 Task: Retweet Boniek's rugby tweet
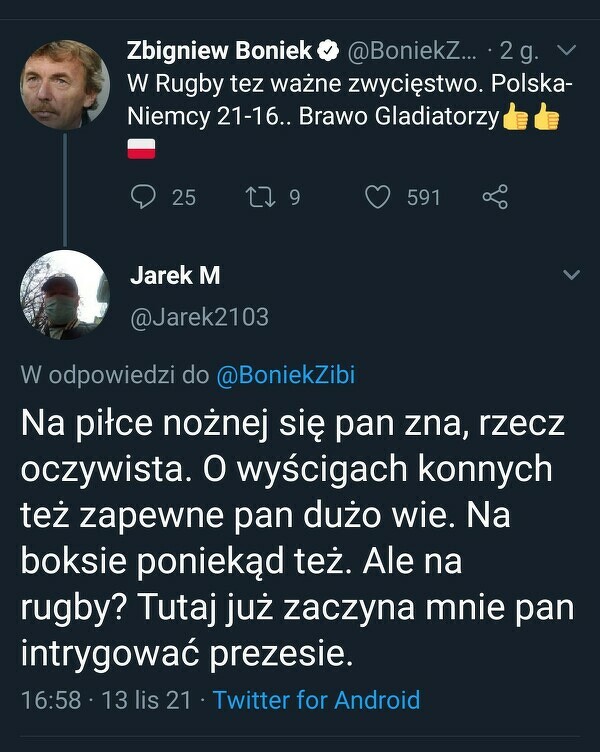point(261,197)
